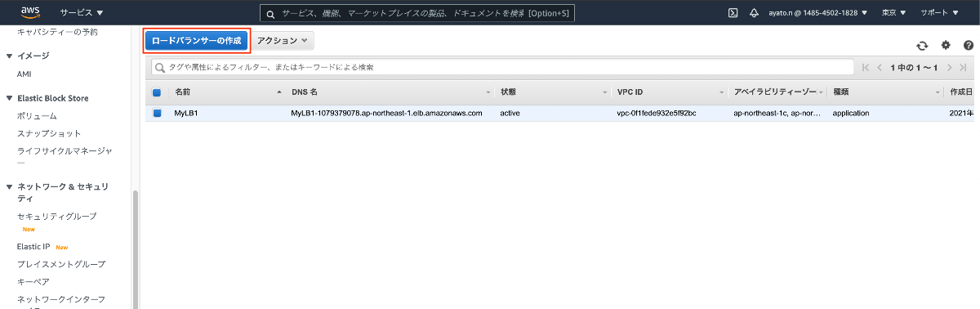Open the 東京 region selector
The width and height of the screenshot is (980, 309).
[x=895, y=13]
